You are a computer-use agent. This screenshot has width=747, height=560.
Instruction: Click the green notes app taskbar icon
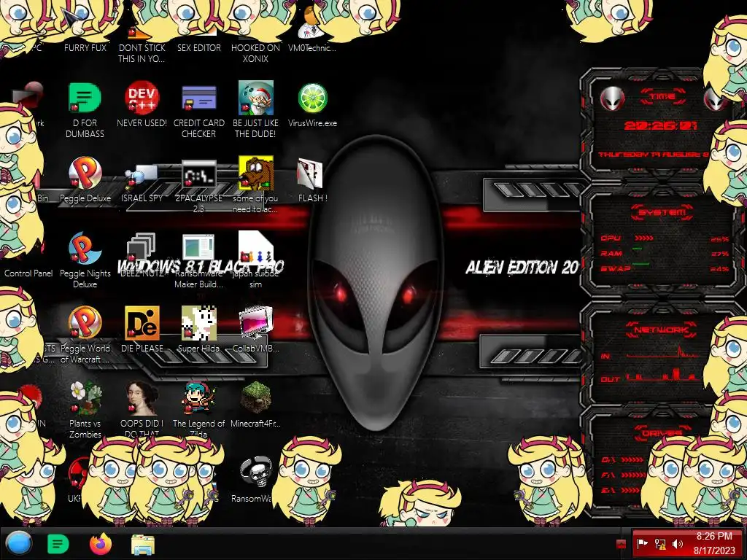point(58,544)
